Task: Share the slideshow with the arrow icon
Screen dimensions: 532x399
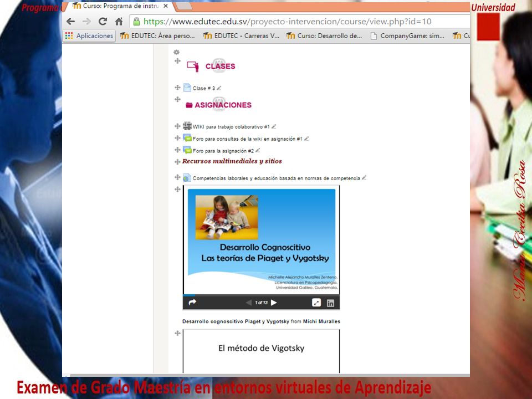Action: point(192,303)
